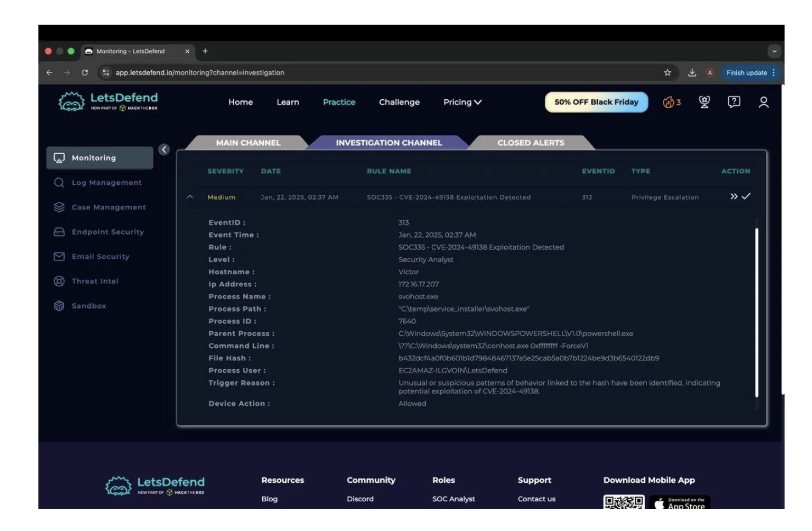The image size is (812, 531).
Task: Click the Email Security envelope icon
Action: point(59,257)
